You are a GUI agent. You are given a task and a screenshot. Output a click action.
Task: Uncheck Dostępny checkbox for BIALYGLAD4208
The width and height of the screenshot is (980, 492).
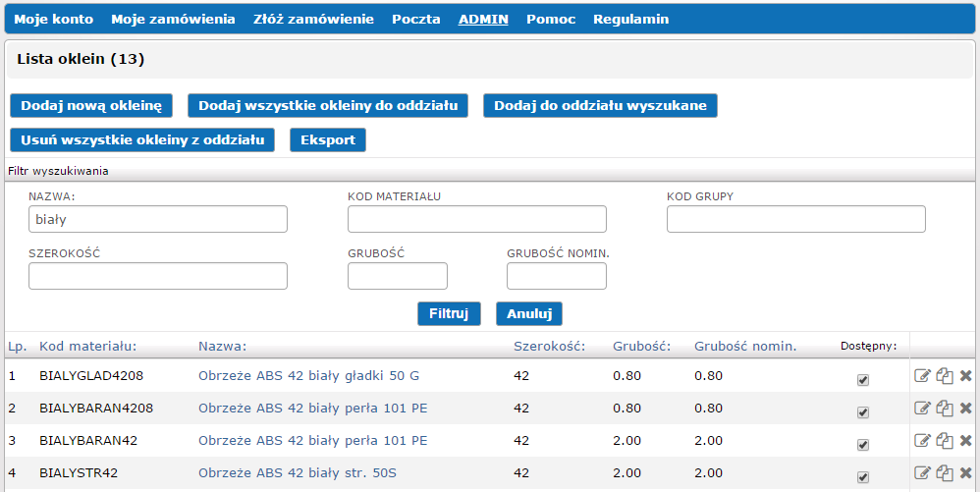point(863,381)
